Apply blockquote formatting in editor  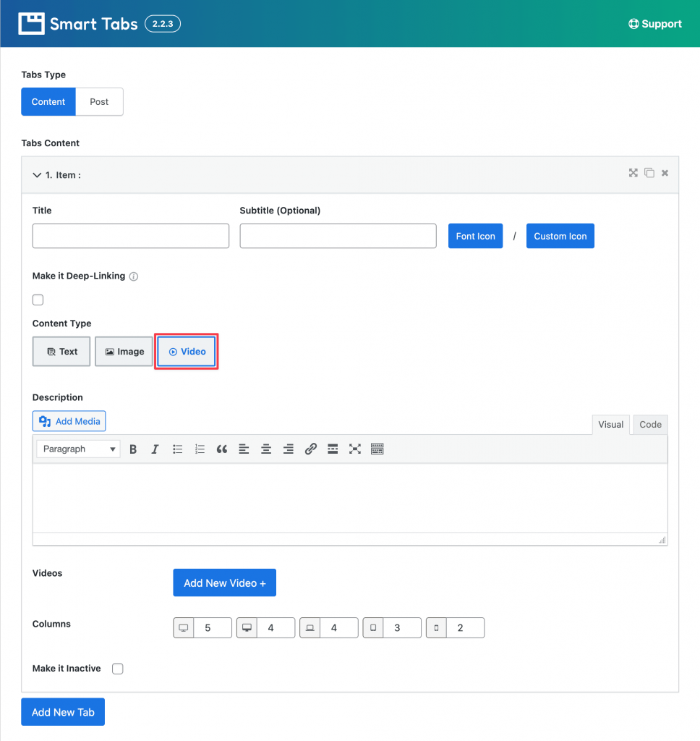pyautogui.click(x=222, y=449)
